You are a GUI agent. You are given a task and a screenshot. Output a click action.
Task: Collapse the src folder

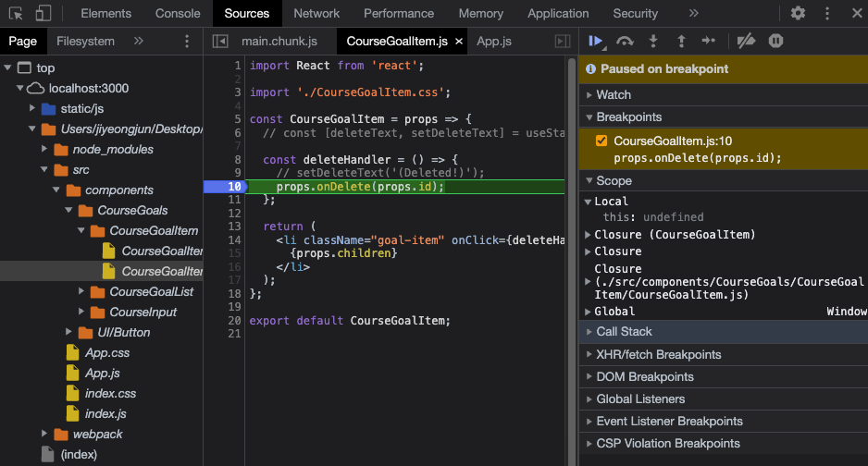pos(44,170)
